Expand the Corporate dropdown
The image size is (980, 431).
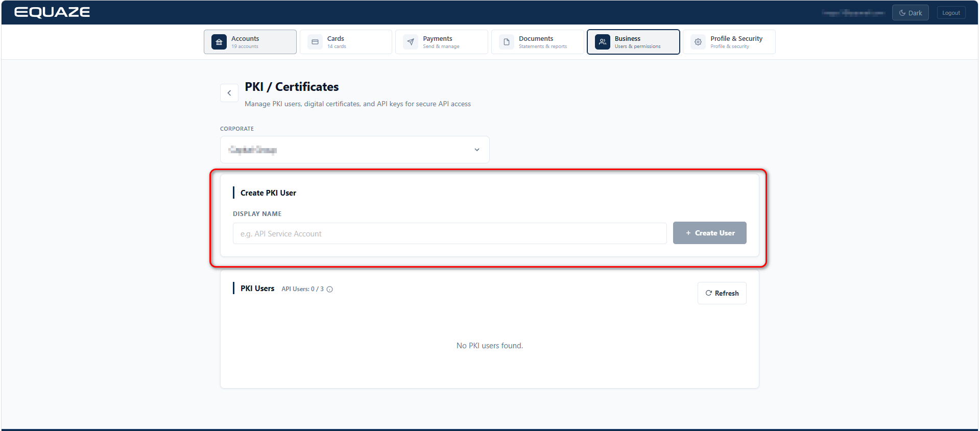coord(355,150)
